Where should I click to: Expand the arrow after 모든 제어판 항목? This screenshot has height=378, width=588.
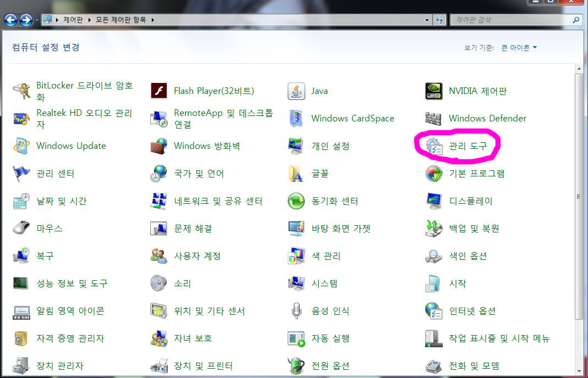pos(153,20)
